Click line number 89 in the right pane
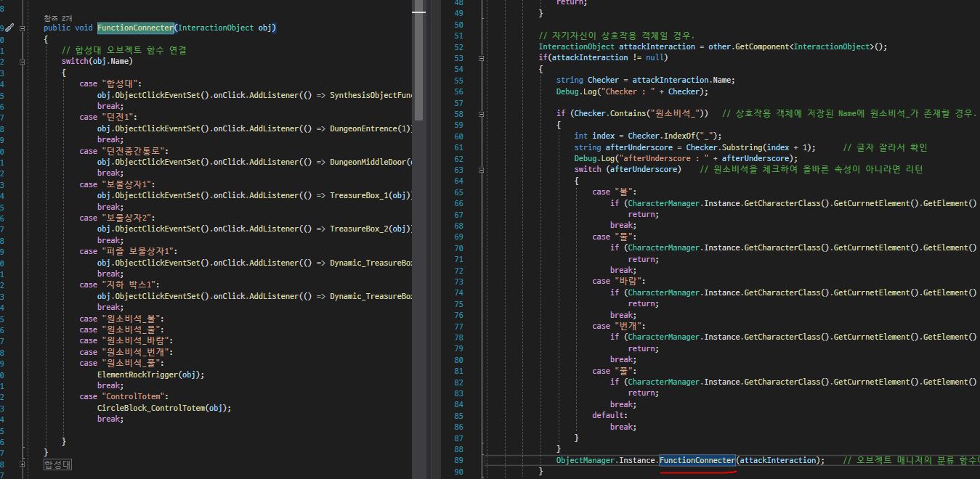Viewport: 980px width, 479px height. coord(458,460)
